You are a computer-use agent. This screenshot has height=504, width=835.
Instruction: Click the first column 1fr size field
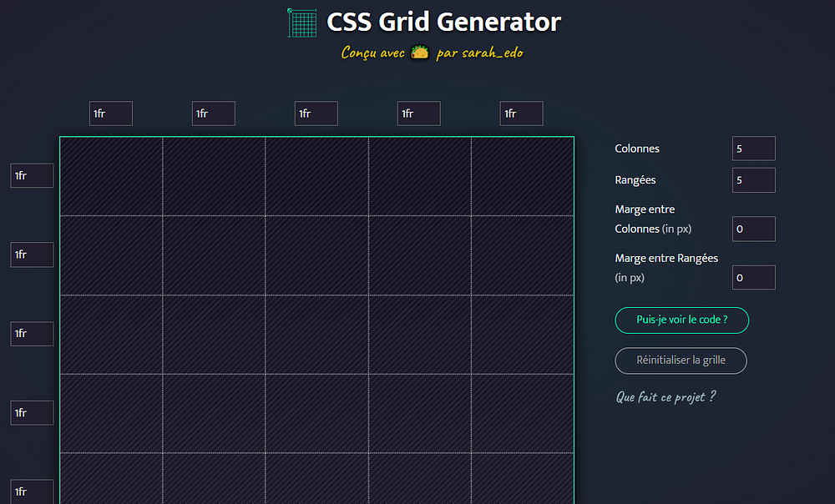pos(111,113)
